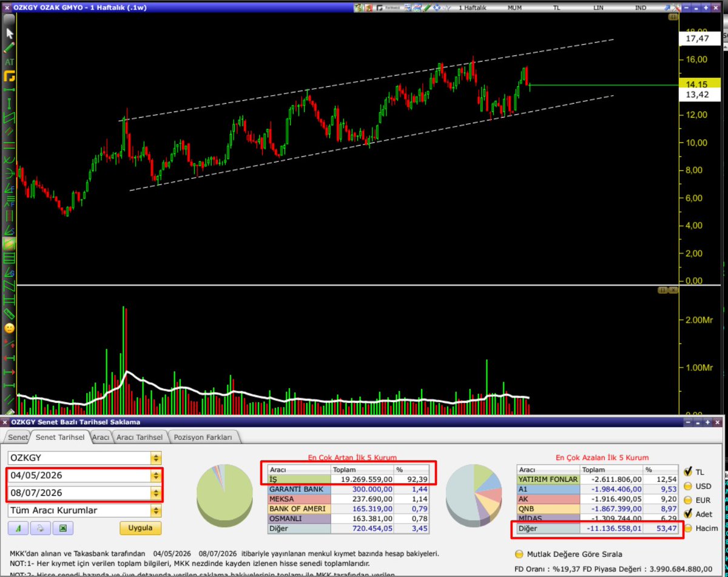The width and height of the screenshot is (728, 577).
Task: Click the printer icon beside Uygula
Action: coord(40,528)
